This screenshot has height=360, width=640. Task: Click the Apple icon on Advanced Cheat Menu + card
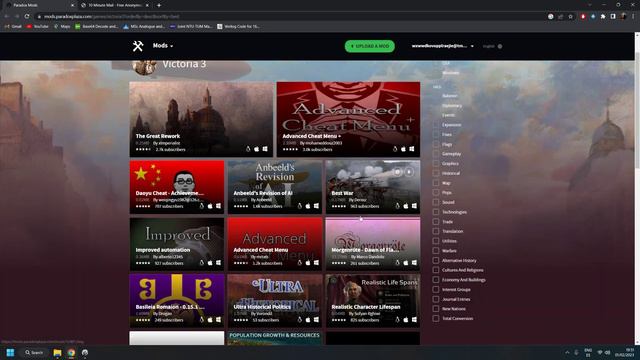click(x=403, y=149)
